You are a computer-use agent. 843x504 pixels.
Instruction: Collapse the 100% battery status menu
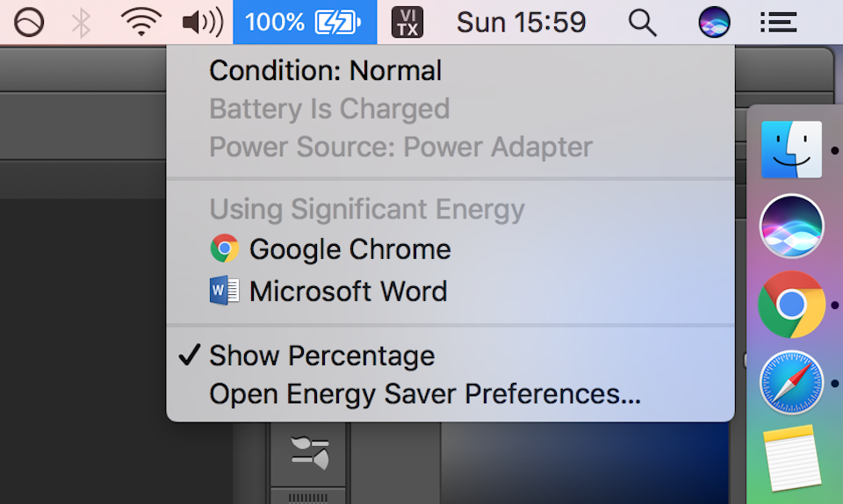click(x=304, y=22)
